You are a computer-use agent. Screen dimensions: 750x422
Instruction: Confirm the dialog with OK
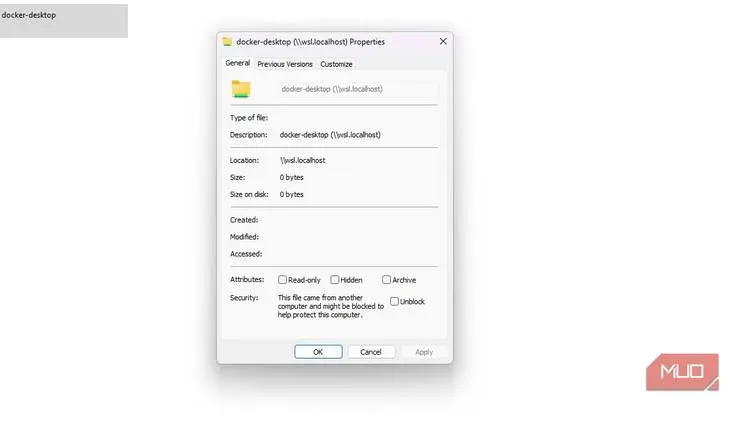318,352
